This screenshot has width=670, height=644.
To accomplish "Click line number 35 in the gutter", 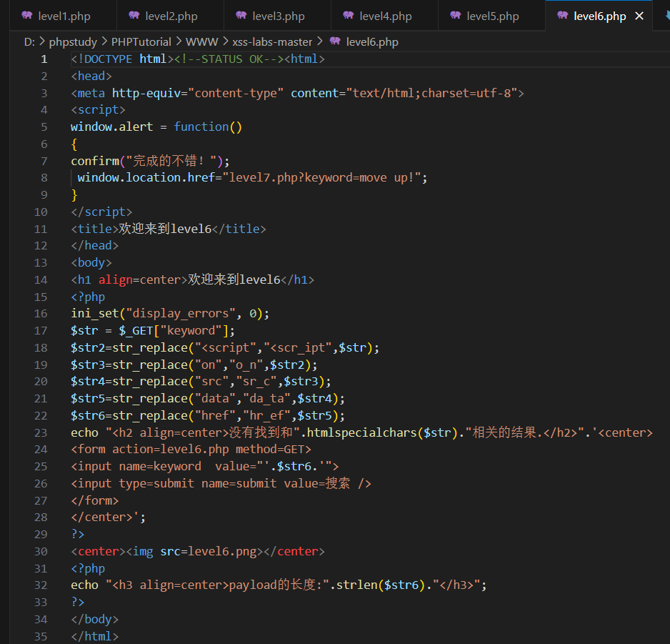I will point(41,636).
